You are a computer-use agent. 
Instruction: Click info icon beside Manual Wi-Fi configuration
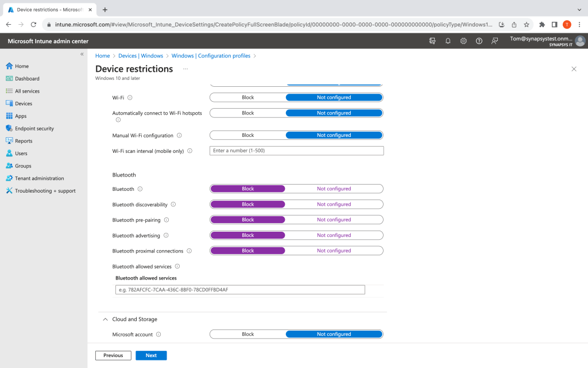click(179, 136)
